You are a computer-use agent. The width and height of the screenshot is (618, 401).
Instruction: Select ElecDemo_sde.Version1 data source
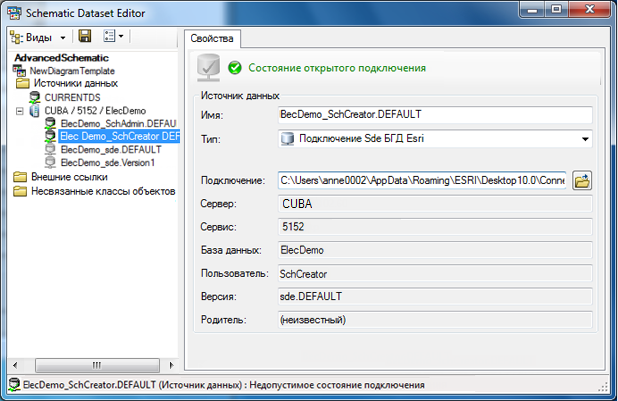pyautogui.click(x=108, y=162)
